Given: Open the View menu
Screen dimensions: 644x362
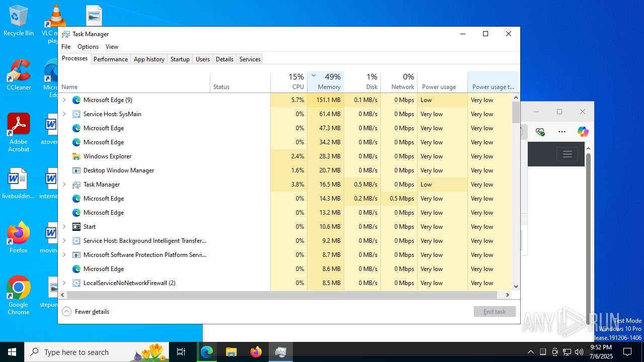Looking at the screenshot, I should click(112, 47).
